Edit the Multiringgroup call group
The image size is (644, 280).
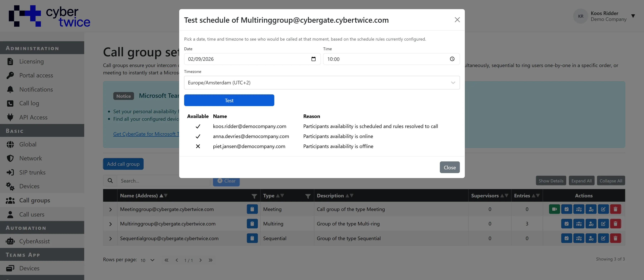coord(603,224)
